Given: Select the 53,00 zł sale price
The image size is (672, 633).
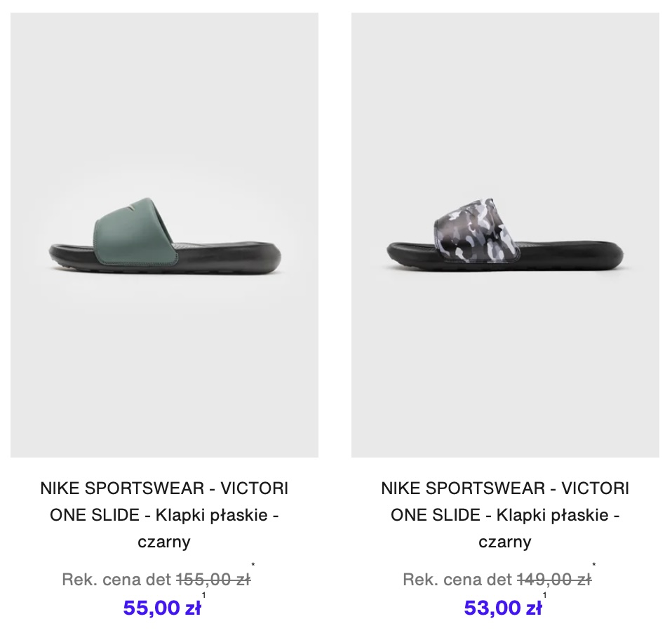Looking at the screenshot, I should pos(503,608).
